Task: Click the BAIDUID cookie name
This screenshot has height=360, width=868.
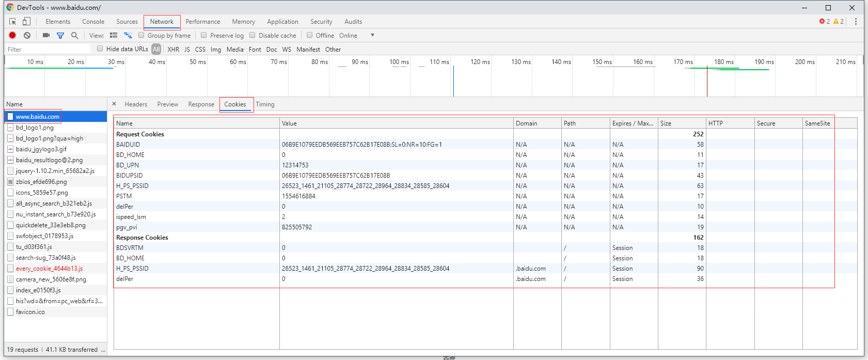Action: coord(128,145)
